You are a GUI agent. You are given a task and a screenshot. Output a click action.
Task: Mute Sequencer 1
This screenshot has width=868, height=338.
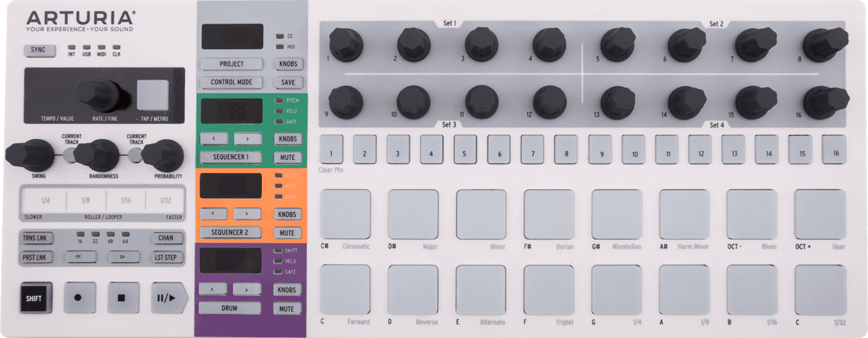coord(287,157)
